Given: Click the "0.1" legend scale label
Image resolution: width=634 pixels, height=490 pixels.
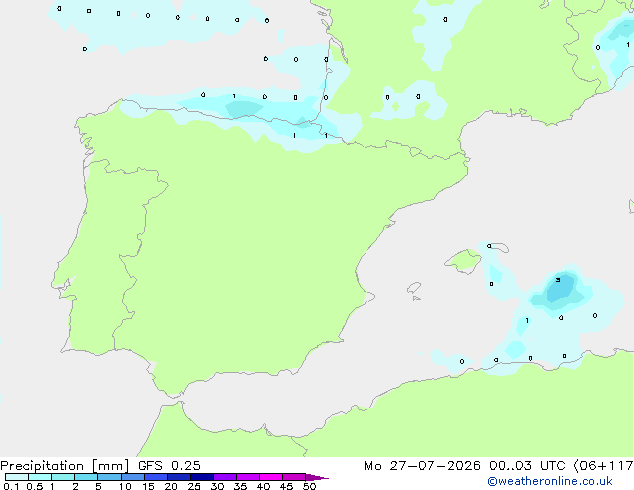Looking at the screenshot, I should point(11,486).
